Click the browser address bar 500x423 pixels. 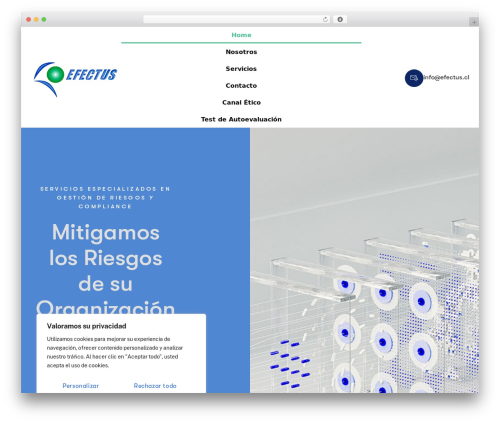236,19
